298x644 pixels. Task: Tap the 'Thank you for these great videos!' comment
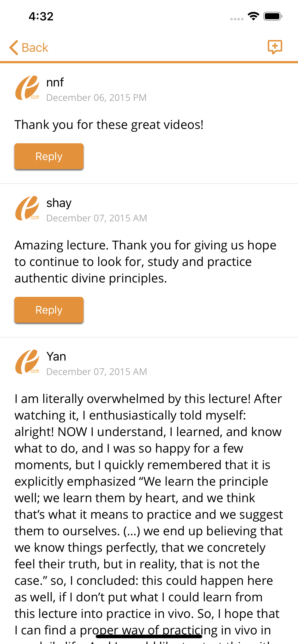coord(109,125)
